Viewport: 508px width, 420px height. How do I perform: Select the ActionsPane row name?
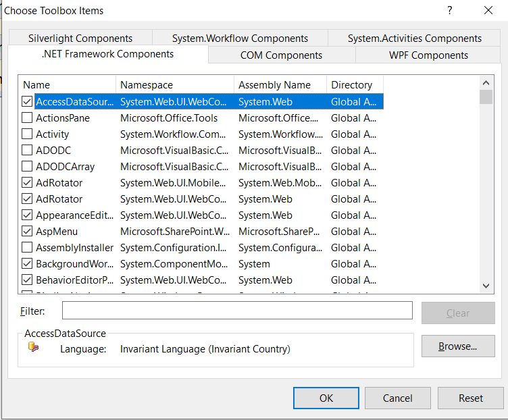(x=63, y=118)
